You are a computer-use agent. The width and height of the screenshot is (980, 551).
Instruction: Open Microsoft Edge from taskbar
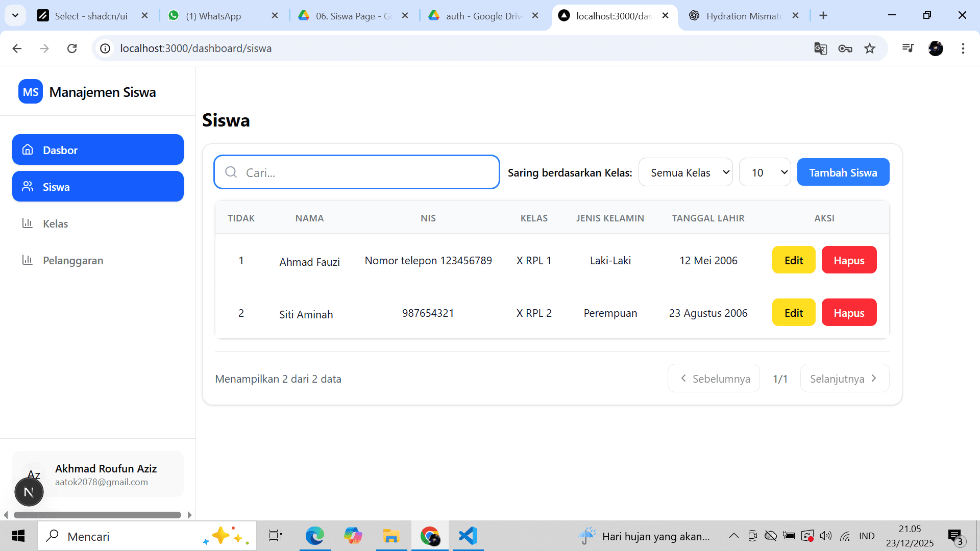[315, 536]
